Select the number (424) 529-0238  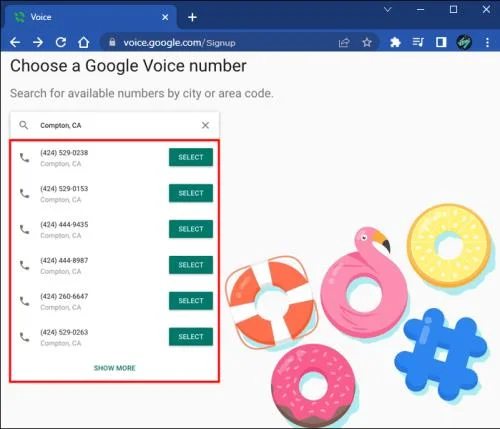[x=191, y=157]
